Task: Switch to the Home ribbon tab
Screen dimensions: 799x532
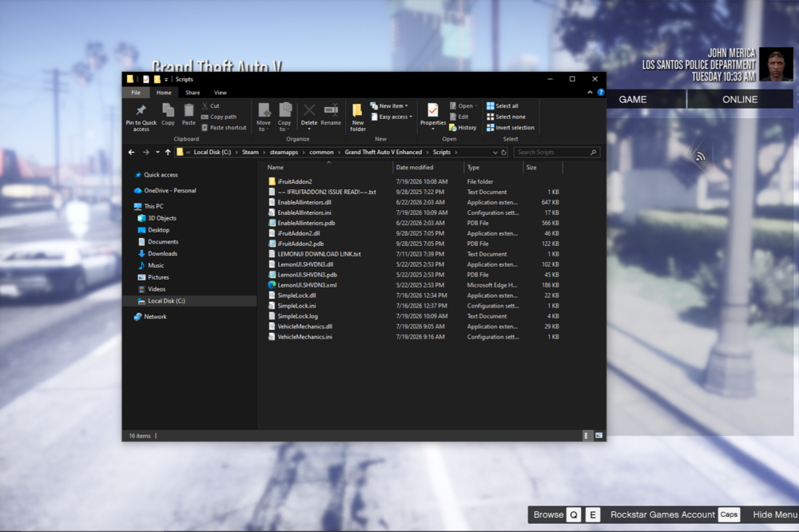Action: pos(164,93)
